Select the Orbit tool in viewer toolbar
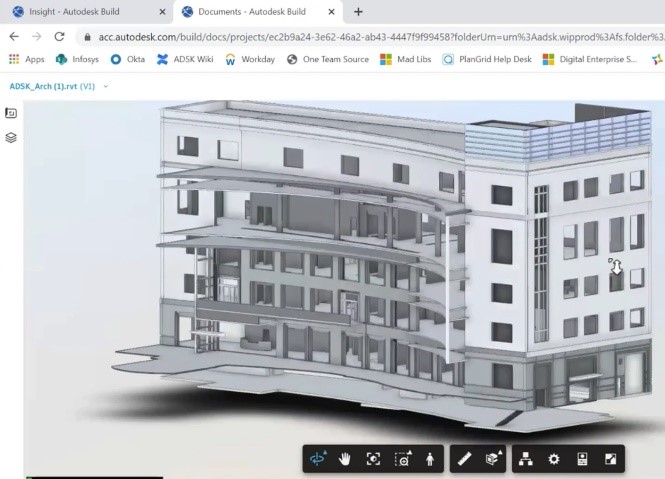 pos(318,459)
